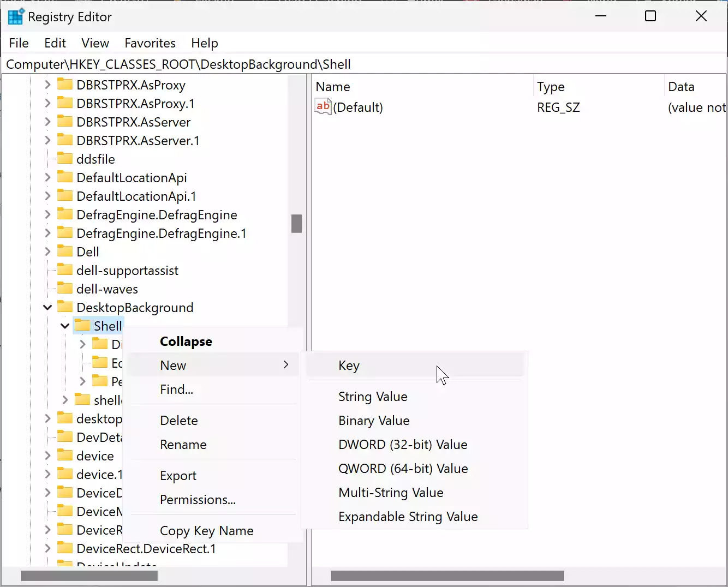Select DWORD (32-bit) Value
Screen dimensions: 728x587
tap(415, 445)
